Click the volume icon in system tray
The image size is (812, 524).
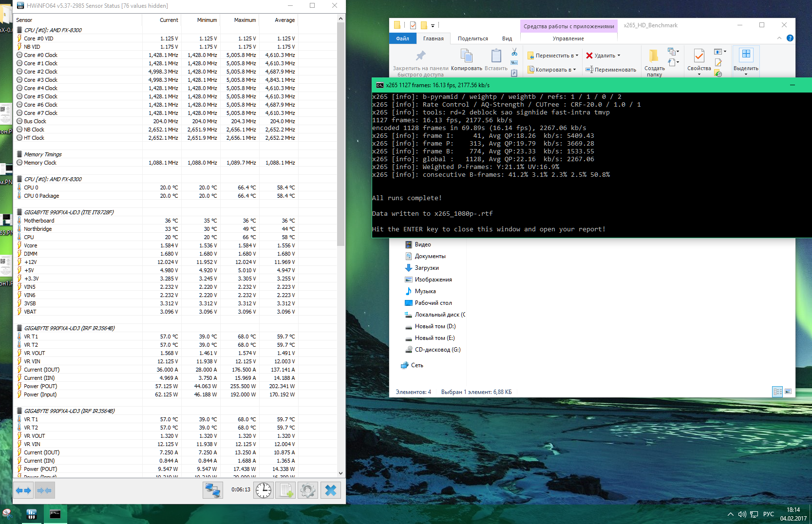[742, 514]
